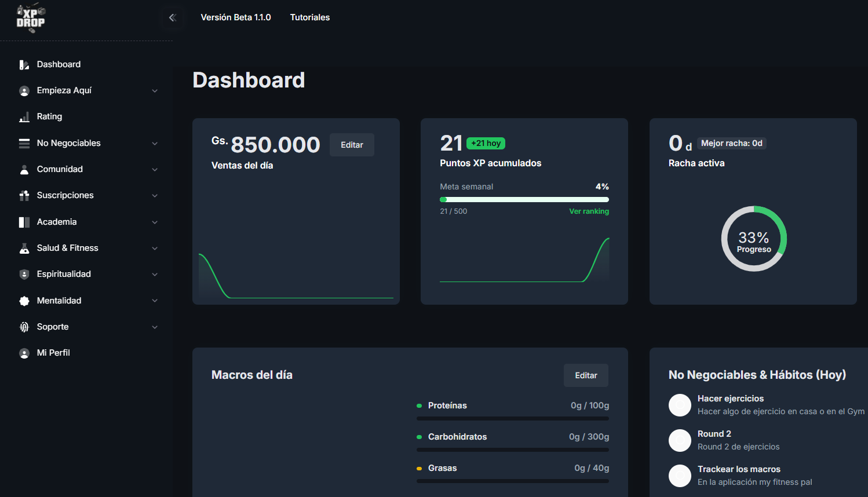Open the Tutoriales tab

[309, 17]
